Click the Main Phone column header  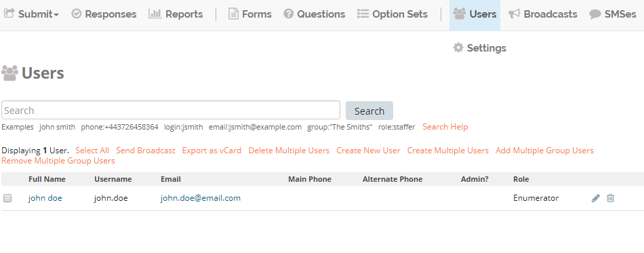pyautogui.click(x=310, y=180)
